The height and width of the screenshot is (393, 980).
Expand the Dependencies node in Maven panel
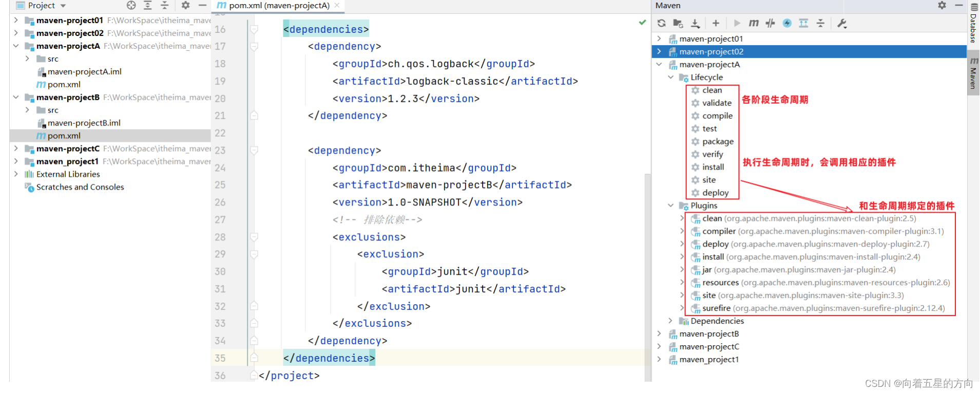coord(670,321)
